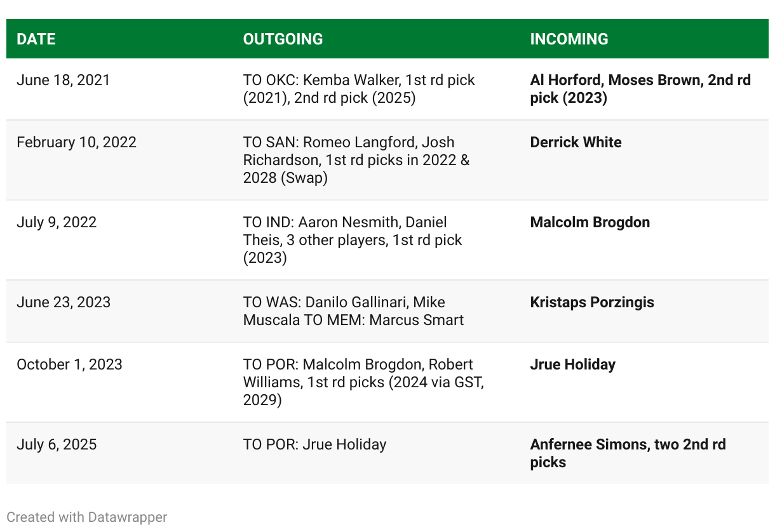Click the TO SAN: Romeo Langford outgoing cell
This screenshot has height=532, width=775.
click(377, 160)
